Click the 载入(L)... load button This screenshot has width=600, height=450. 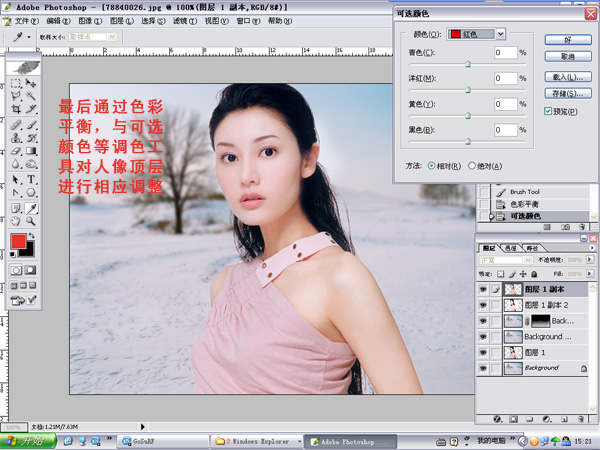[x=568, y=77]
